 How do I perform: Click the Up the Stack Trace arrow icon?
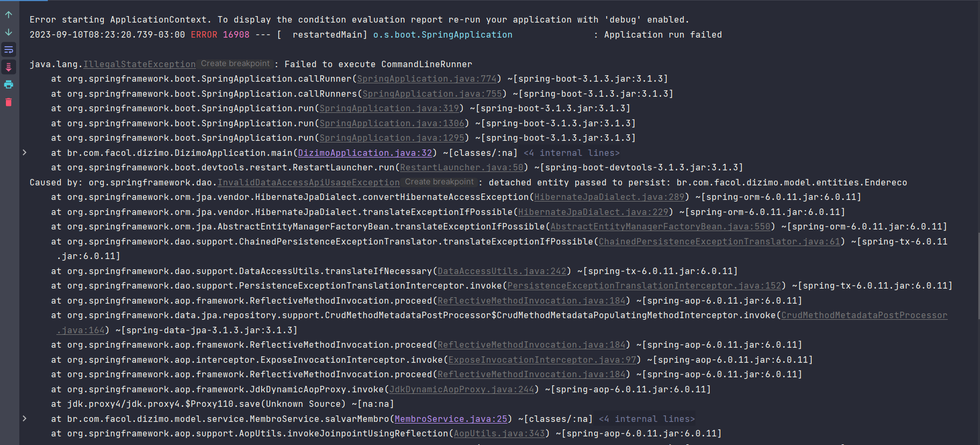pos(9,15)
